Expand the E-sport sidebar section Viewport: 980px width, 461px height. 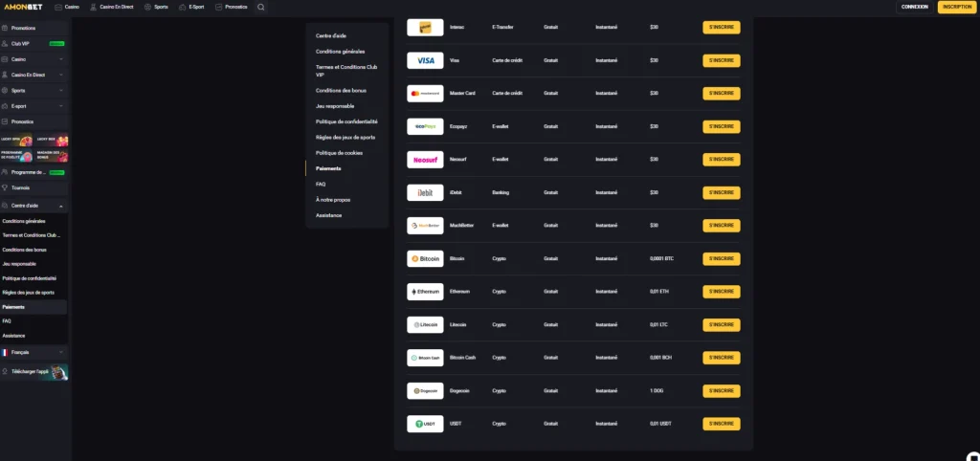[33, 106]
